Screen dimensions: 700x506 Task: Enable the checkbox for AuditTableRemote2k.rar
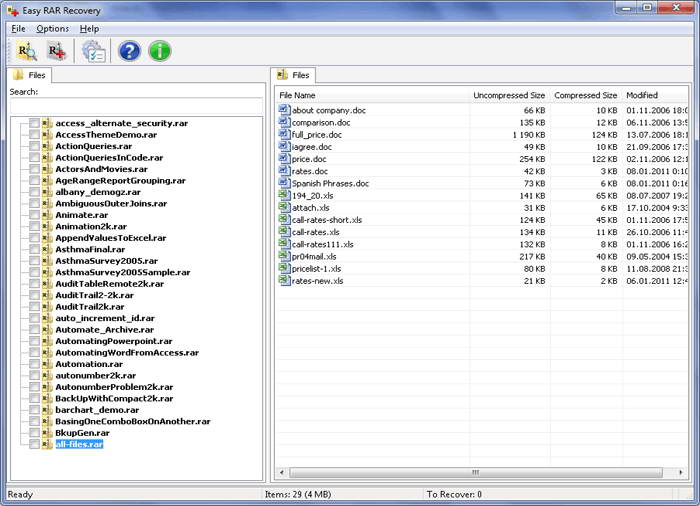pyautogui.click(x=34, y=284)
